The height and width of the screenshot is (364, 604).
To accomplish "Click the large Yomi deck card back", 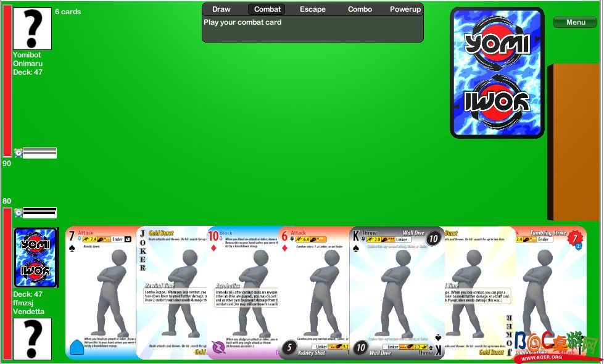I will pos(497,72).
